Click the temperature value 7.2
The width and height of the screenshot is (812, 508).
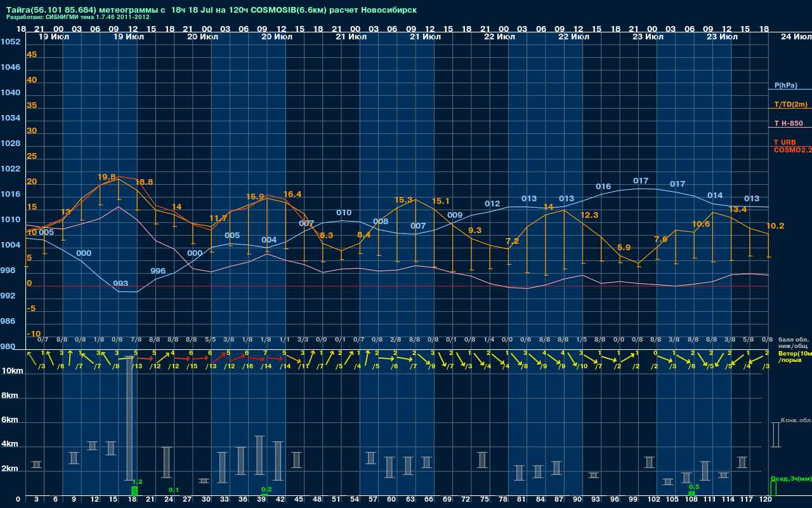click(x=512, y=241)
